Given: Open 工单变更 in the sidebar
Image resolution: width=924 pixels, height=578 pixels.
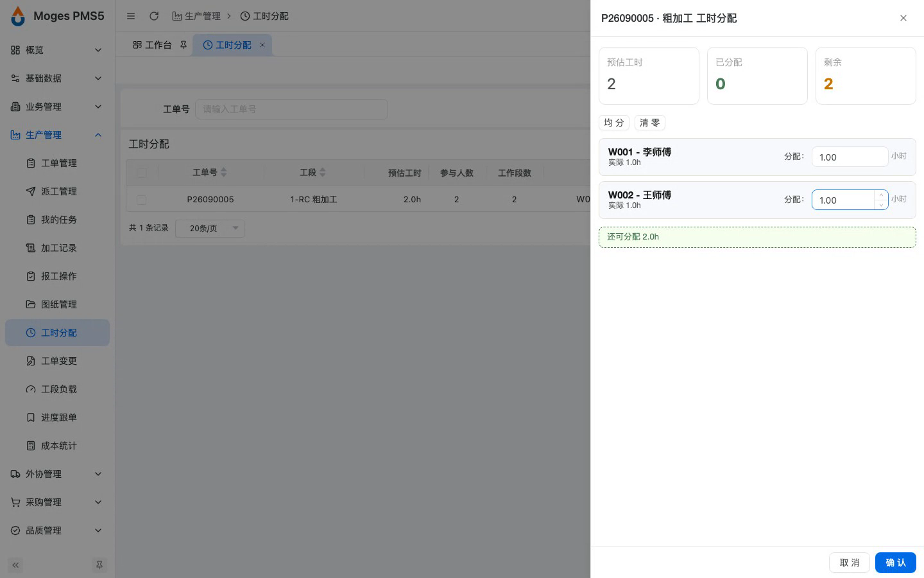Looking at the screenshot, I should tap(58, 361).
